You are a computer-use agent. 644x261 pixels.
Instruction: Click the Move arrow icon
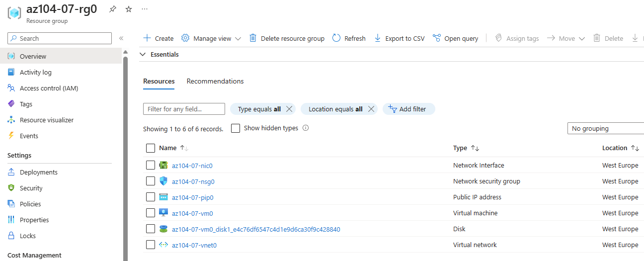(551, 38)
